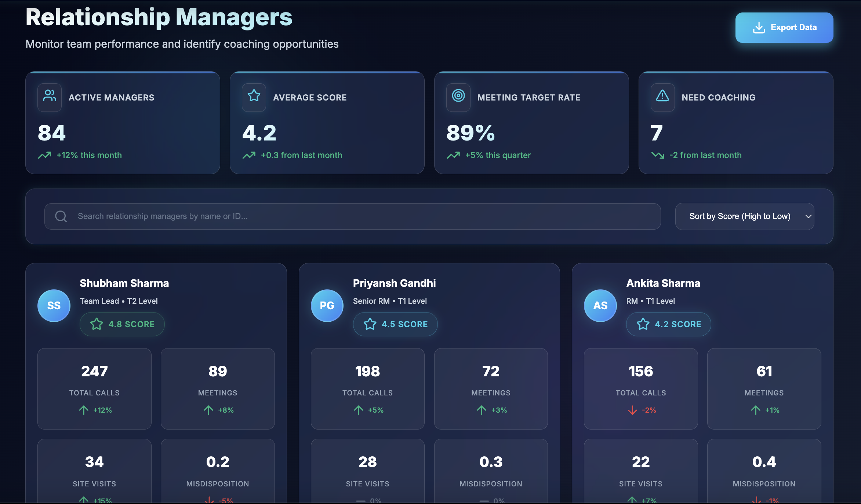The width and height of the screenshot is (861, 504).
Task: Select Ankita Sharma's AS avatar
Action: (600, 306)
